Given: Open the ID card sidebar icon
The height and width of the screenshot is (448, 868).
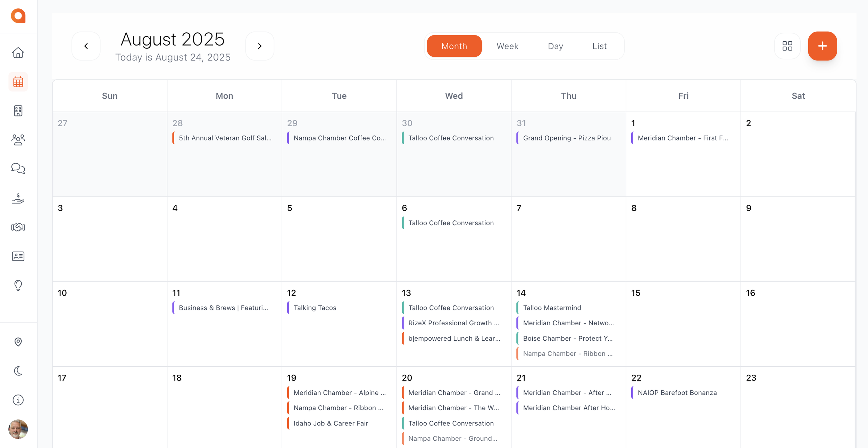Looking at the screenshot, I should pos(18,256).
